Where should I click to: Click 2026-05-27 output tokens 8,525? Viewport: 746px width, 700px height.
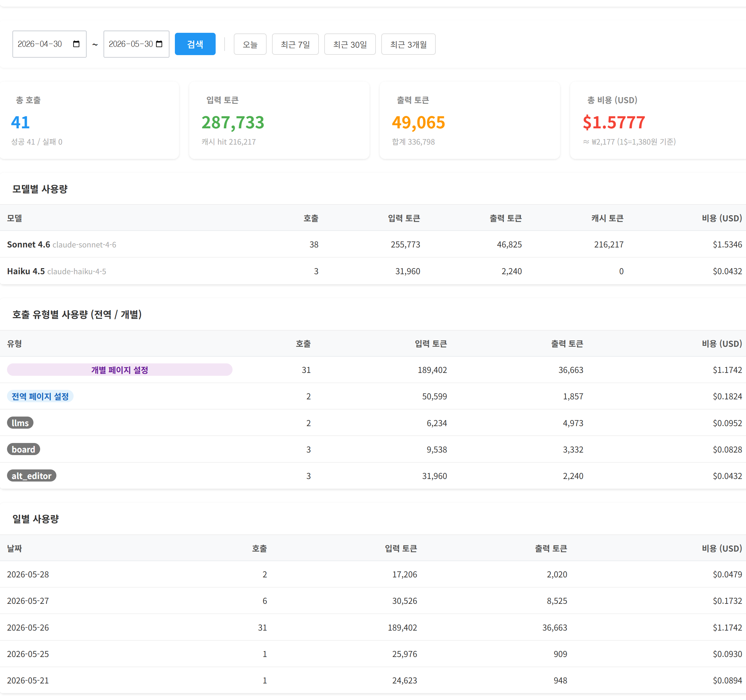(x=556, y=601)
